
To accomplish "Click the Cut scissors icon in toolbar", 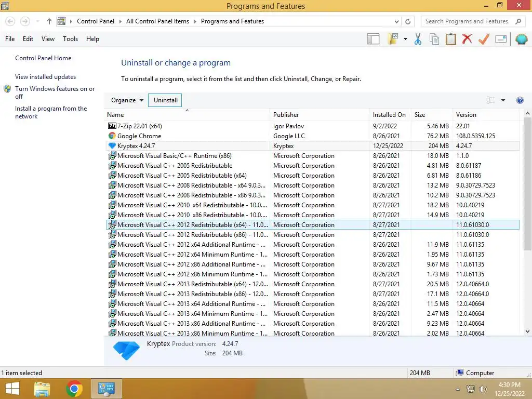I will click(418, 39).
